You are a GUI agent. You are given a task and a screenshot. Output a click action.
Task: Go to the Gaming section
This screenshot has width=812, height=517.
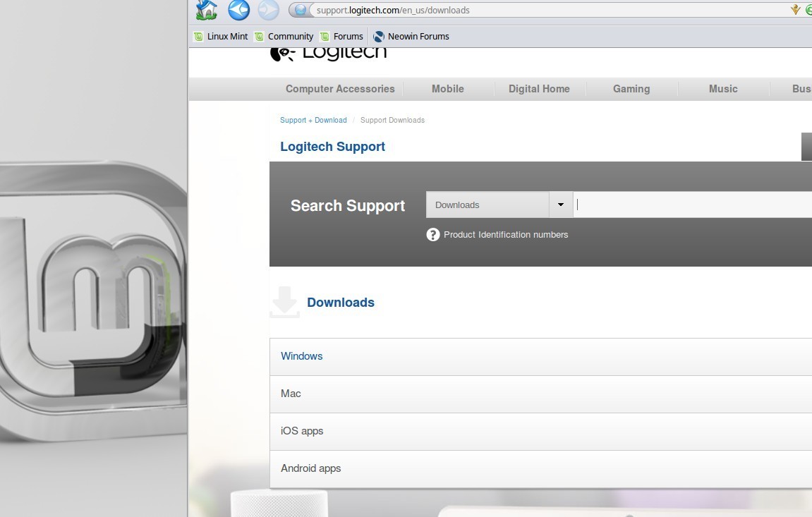coord(631,89)
